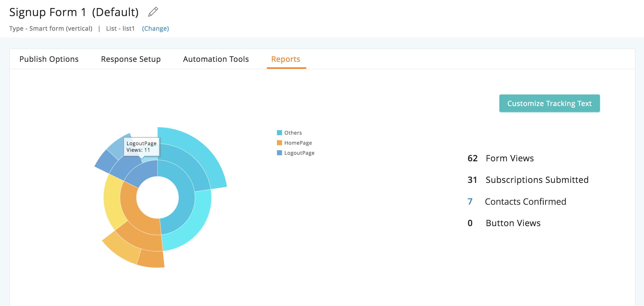Viewport: 644px width, 306px height.
Task: Click the pencil edit icon beside form title
Action: [153, 12]
